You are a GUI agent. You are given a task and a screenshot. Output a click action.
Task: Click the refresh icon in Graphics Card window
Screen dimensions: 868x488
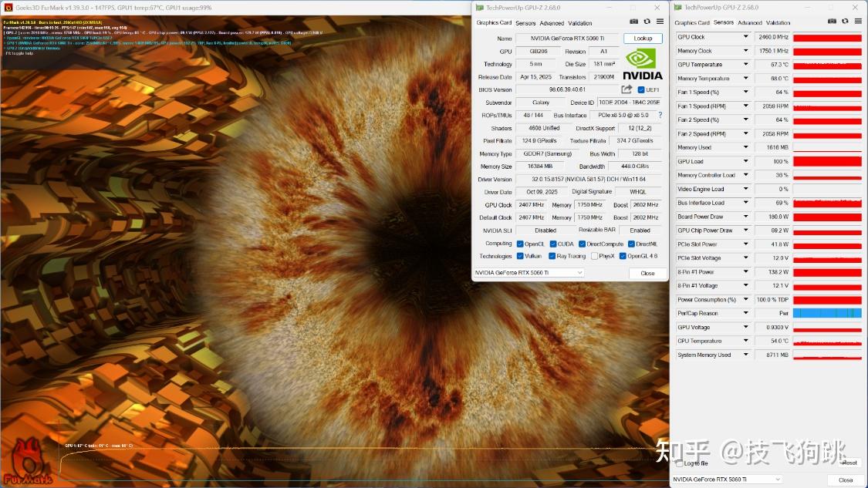coord(647,22)
